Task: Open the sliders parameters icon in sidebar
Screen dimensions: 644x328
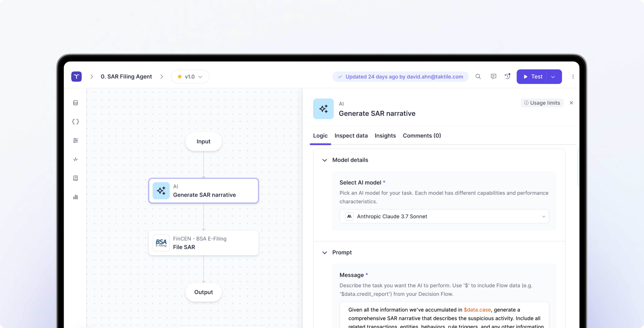Action: click(x=75, y=140)
